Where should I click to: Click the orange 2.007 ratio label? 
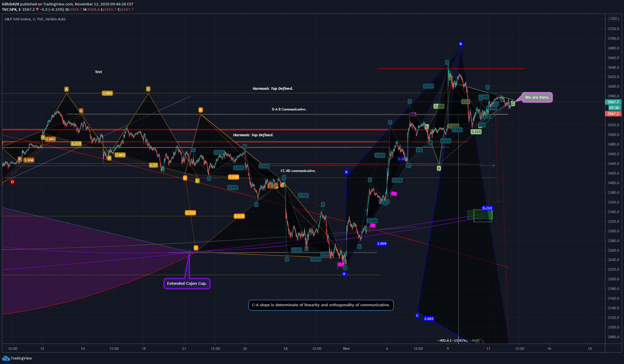point(50,139)
